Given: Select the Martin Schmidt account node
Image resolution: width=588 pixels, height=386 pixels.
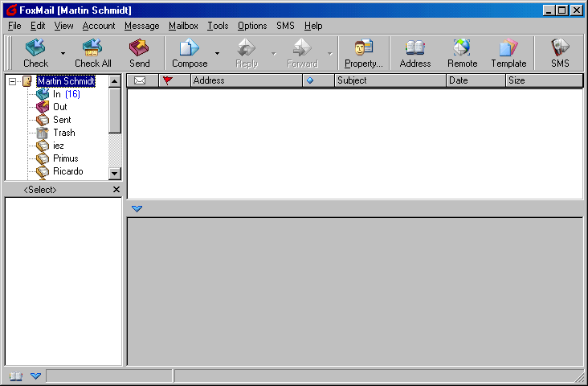Looking at the screenshot, I should coord(66,81).
